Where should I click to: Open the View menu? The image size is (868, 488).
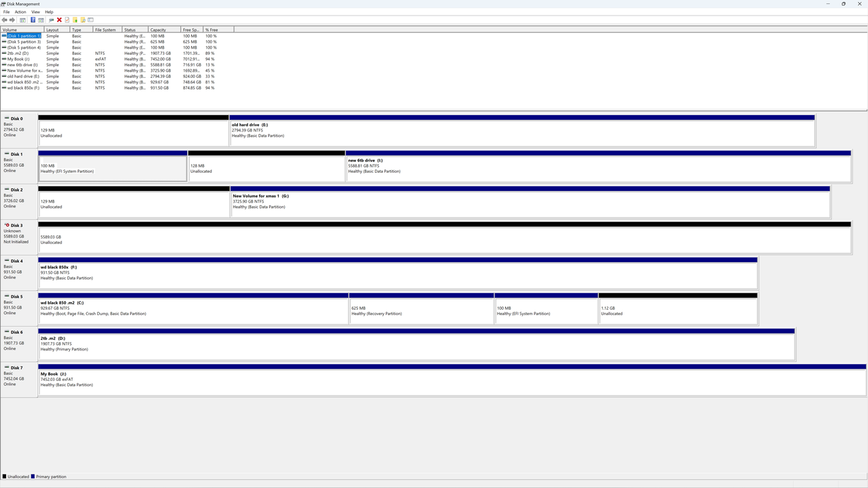pos(35,12)
